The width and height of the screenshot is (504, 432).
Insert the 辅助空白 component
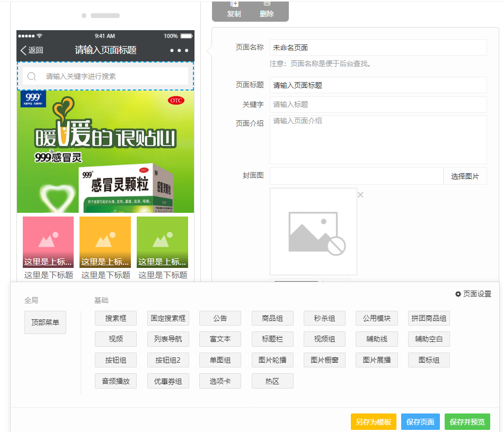429,339
